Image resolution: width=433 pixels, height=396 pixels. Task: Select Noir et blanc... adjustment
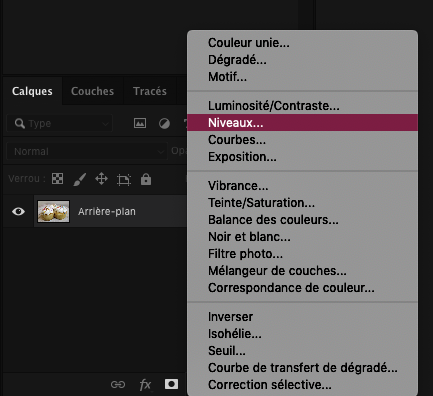(x=302, y=237)
